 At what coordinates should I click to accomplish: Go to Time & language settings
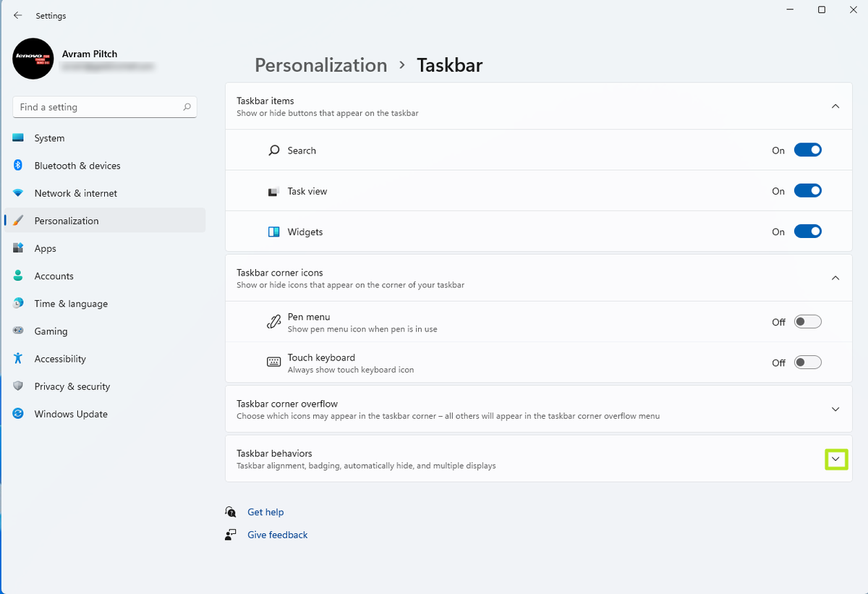pyautogui.click(x=71, y=304)
